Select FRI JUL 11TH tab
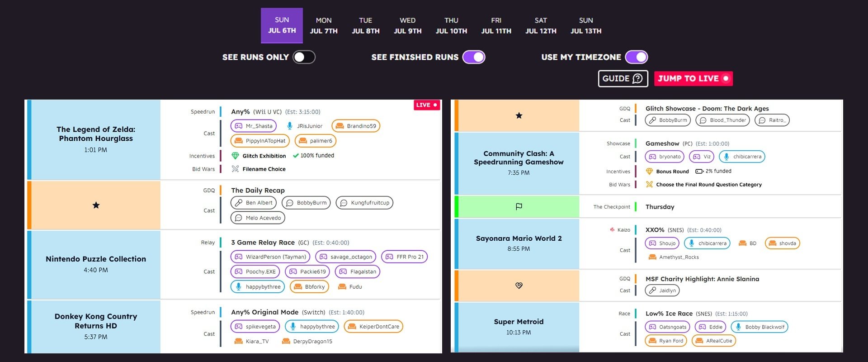The height and width of the screenshot is (362, 868). coord(496,26)
